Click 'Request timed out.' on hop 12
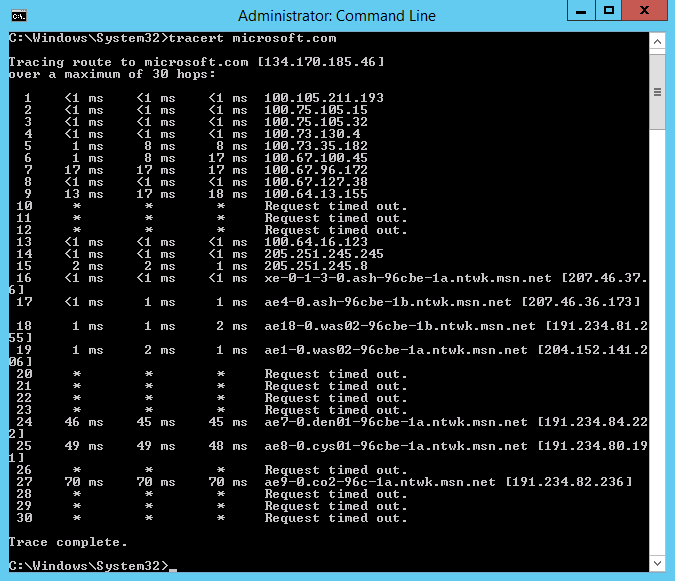The height and width of the screenshot is (581, 675). (x=336, y=230)
